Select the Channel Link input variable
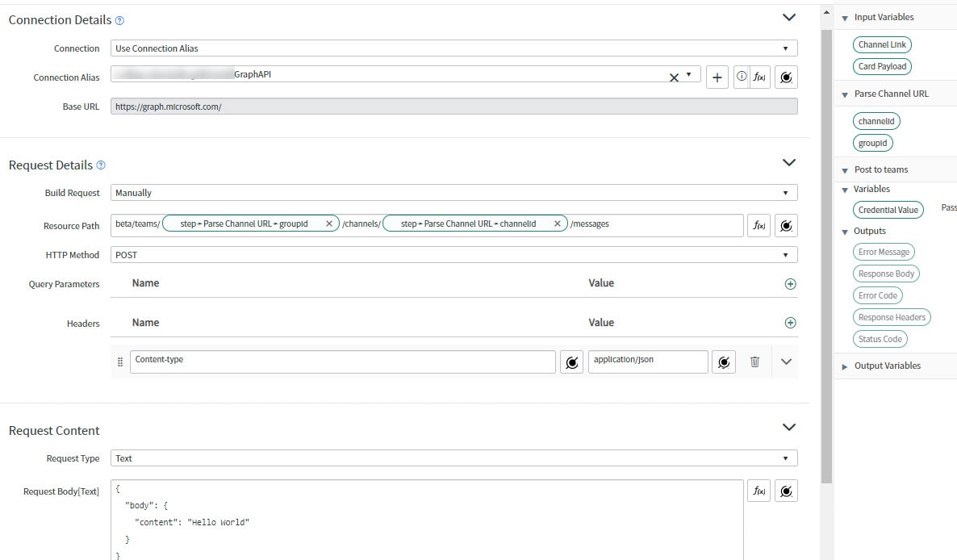 coord(881,44)
